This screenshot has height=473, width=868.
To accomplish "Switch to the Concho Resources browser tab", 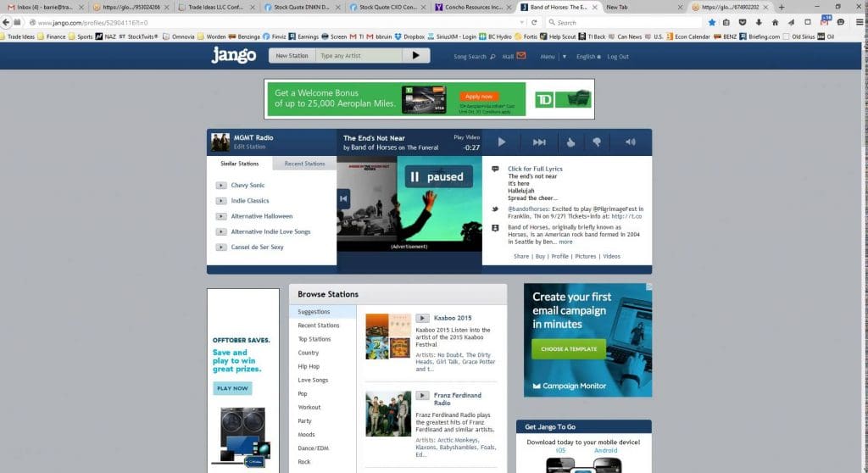I will coord(474,7).
